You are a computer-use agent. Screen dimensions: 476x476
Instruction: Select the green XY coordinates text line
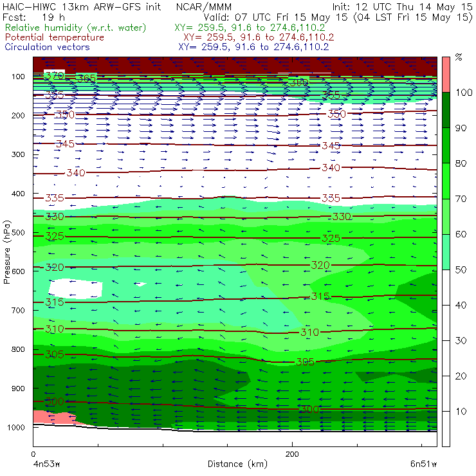[x=250, y=28]
